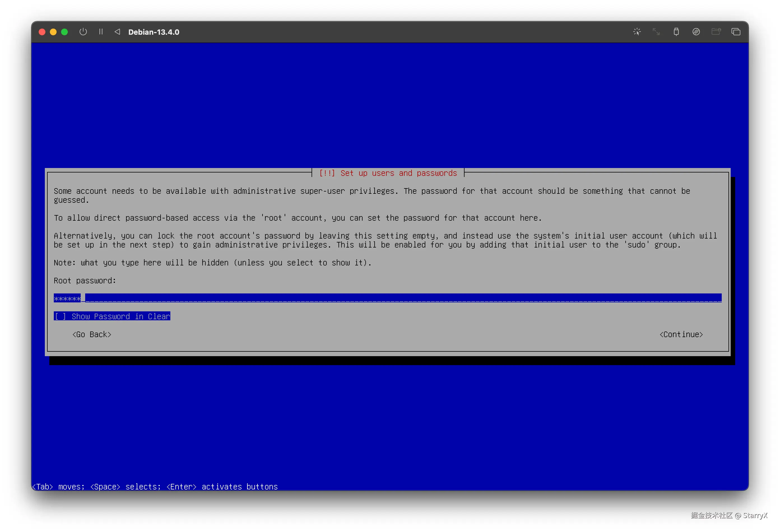This screenshot has width=780, height=532.
Task: Click the yellow minimize window button
Action: pos(53,32)
